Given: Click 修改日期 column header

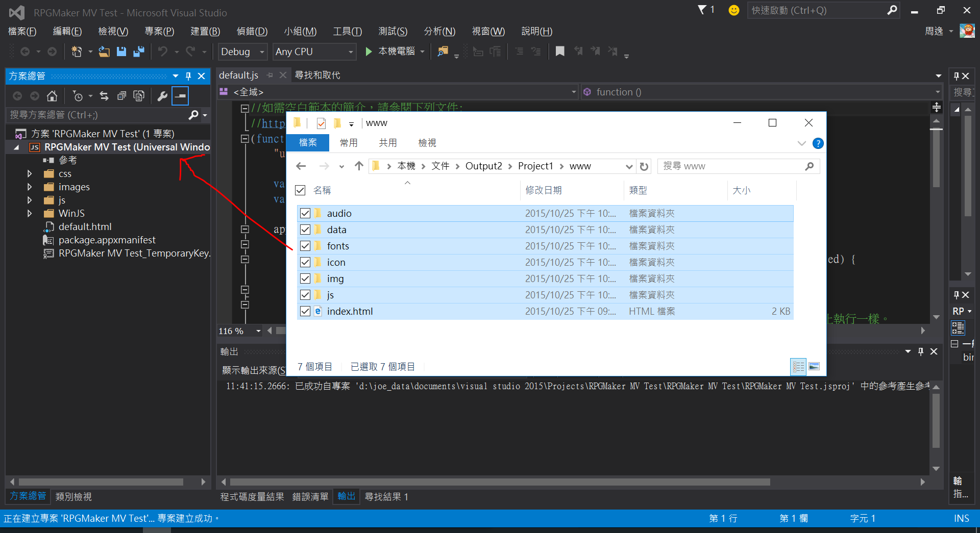Looking at the screenshot, I should pyautogui.click(x=543, y=190).
